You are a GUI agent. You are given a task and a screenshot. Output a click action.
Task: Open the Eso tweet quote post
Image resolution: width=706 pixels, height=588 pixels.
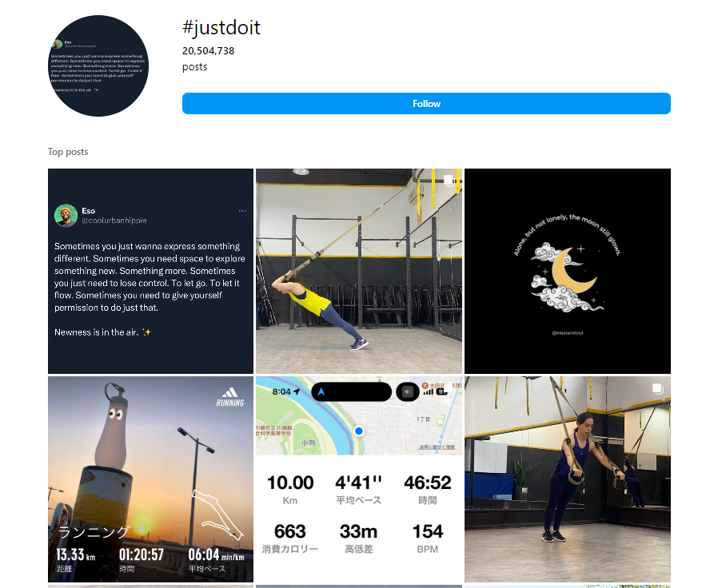click(150, 271)
